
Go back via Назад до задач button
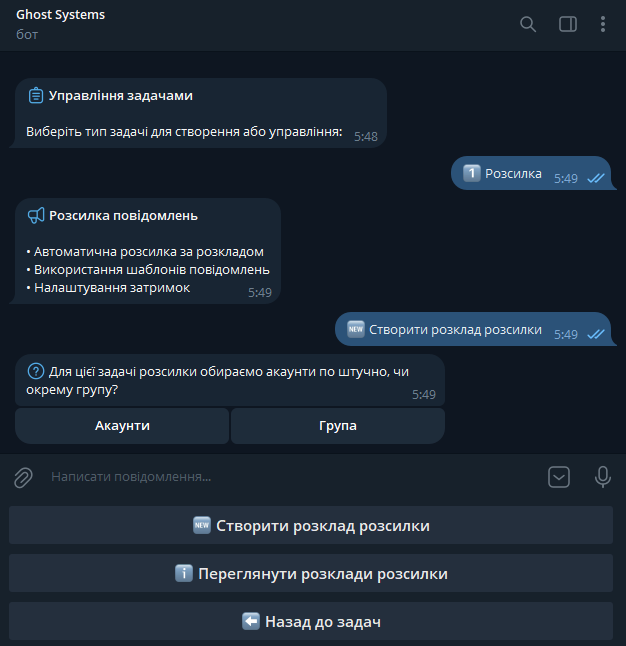pos(311,622)
